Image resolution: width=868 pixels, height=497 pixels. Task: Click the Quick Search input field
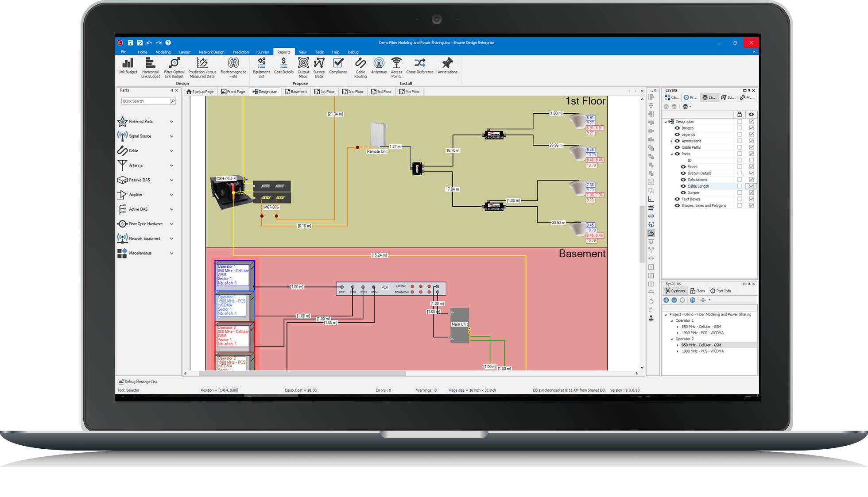(146, 101)
